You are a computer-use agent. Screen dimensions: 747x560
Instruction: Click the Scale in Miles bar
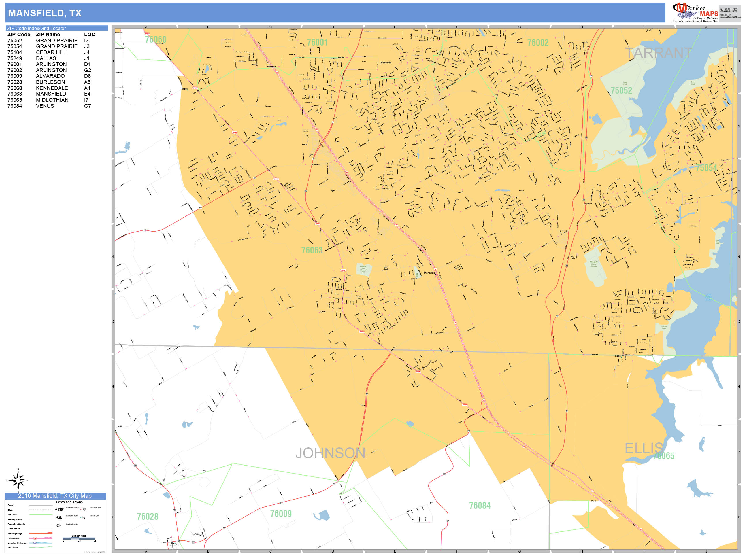pos(79,539)
